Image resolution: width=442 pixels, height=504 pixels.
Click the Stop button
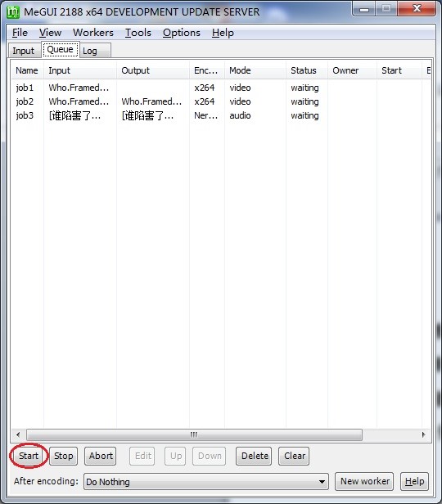[63, 456]
